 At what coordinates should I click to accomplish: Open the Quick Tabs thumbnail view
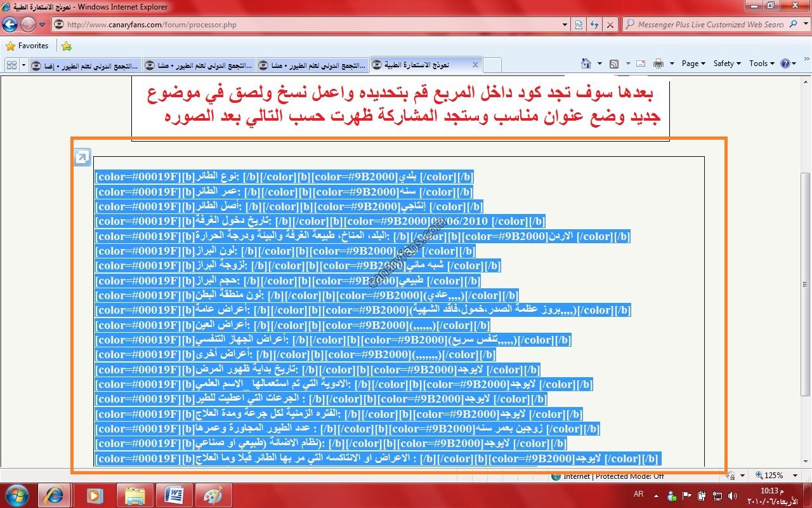pyautogui.click(x=11, y=65)
